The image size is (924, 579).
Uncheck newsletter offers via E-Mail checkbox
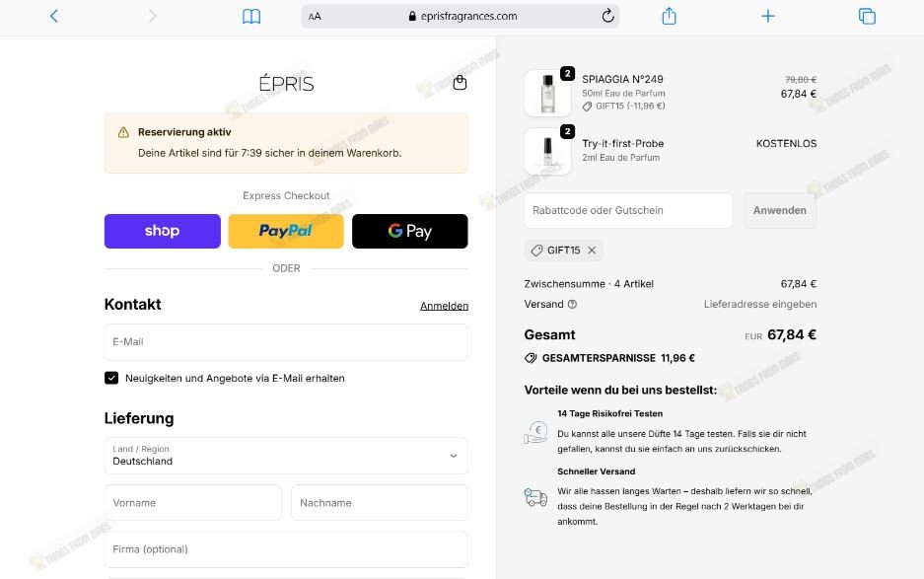coord(111,378)
